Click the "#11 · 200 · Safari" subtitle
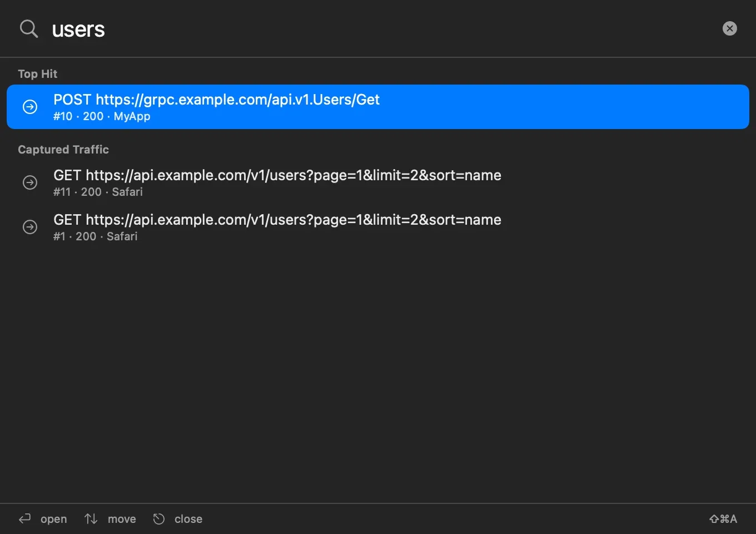The width and height of the screenshot is (756, 534). tap(98, 192)
